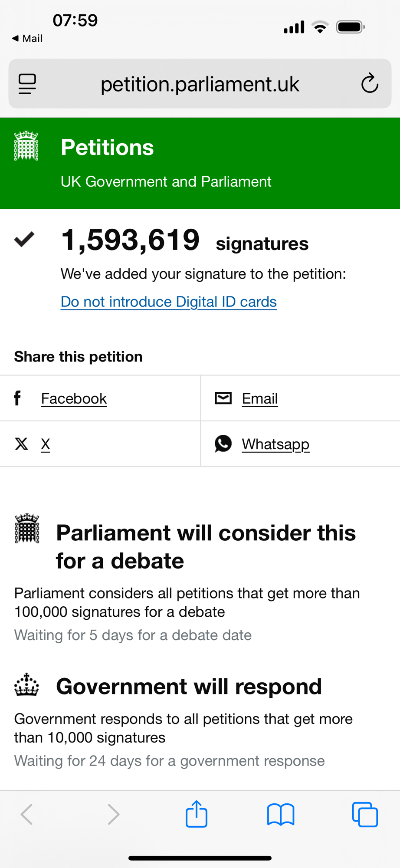
Task: Go forward with the right chevron
Action: 113,814
